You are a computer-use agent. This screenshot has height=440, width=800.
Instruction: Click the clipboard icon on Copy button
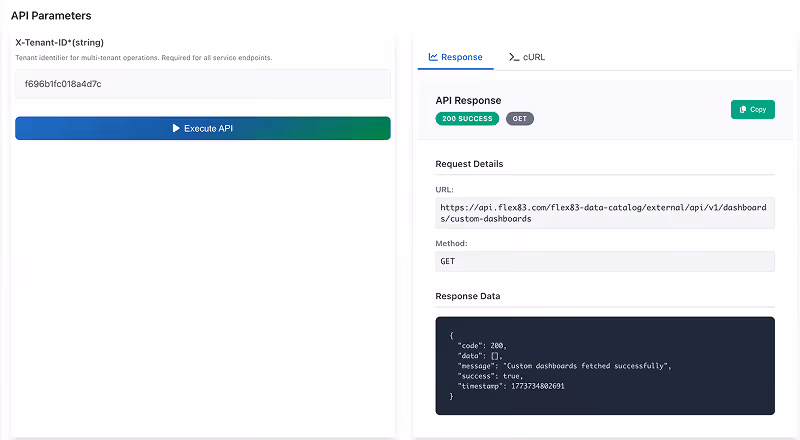click(x=743, y=109)
